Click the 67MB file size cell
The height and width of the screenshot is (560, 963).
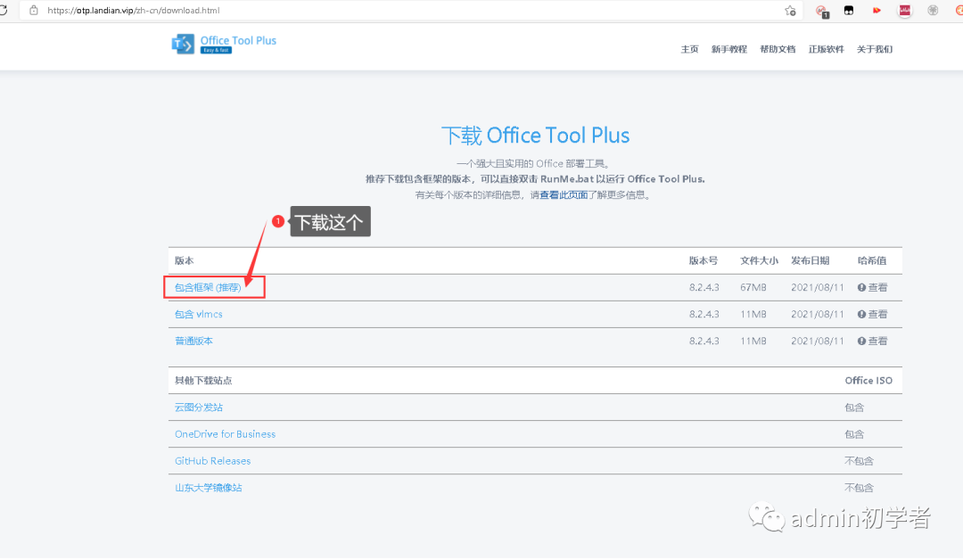(x=753, y=287)
